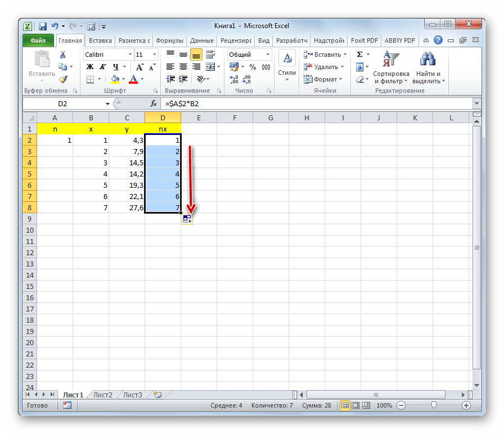The height and width of the screenshot is (434, 504).
Task: Switch to the Формулы tab
Action: (x=169, y=40)
